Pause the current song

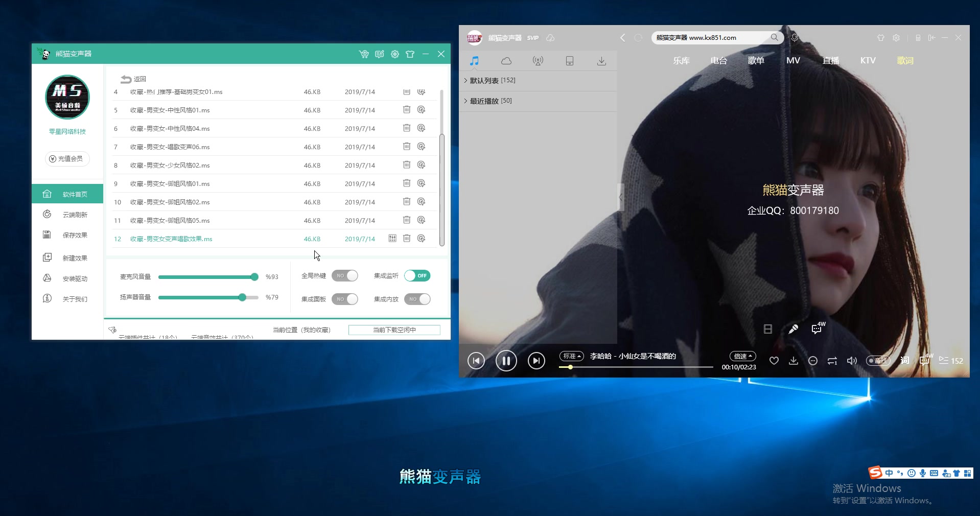click(x=506, y=361)
